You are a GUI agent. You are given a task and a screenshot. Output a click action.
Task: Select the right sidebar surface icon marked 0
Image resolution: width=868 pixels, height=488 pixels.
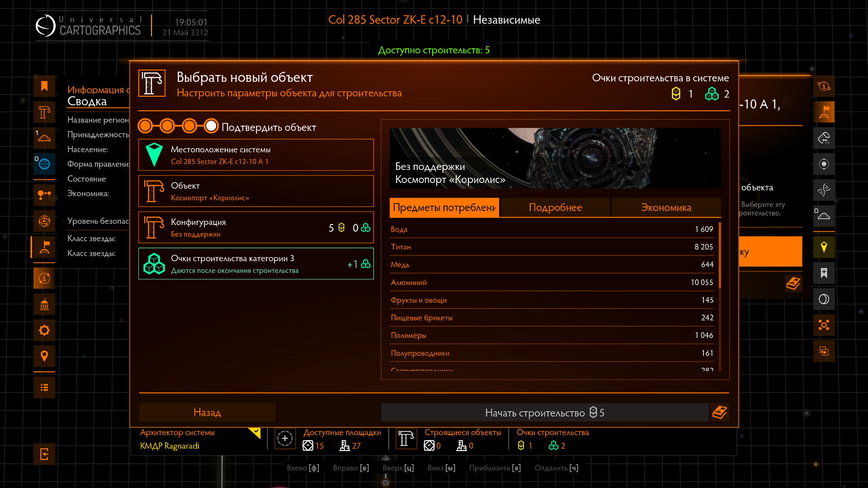point(824,216)
